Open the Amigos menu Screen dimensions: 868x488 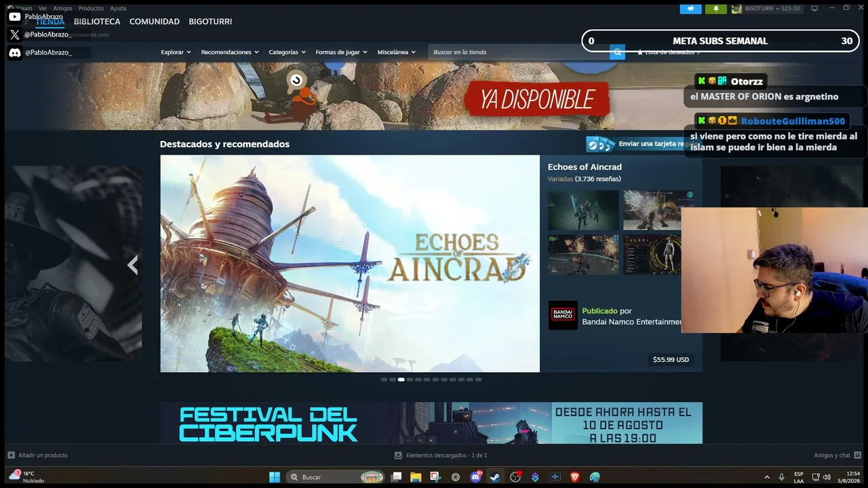tap(63, 8)
